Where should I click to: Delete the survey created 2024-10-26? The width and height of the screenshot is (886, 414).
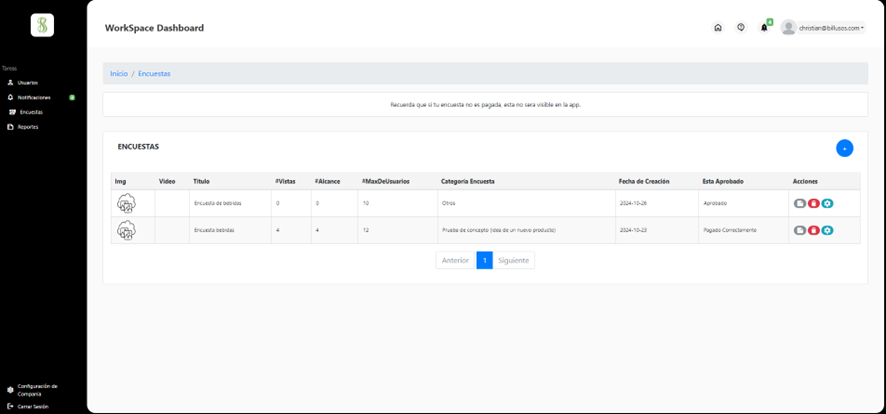pyautogui.click(x=813, y=203)
